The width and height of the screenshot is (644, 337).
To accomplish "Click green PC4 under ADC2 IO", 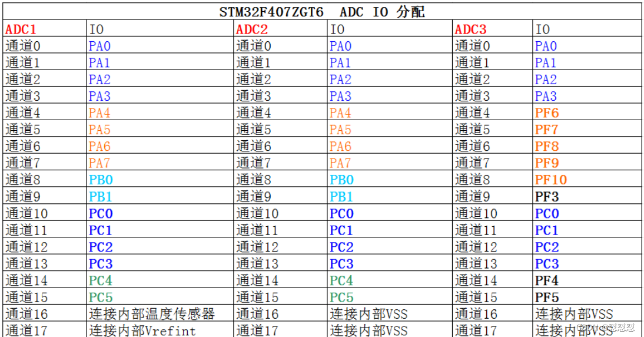I will coord(341,280).
